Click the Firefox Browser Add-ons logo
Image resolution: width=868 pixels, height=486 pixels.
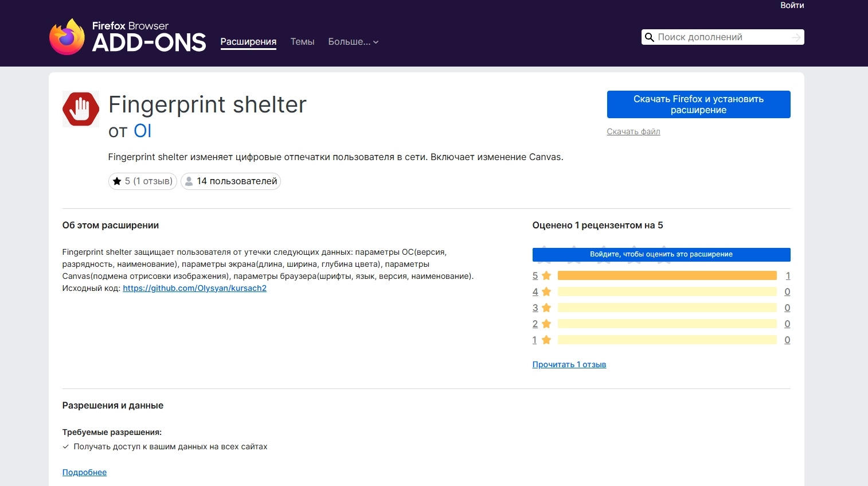(x=127, y=37)
